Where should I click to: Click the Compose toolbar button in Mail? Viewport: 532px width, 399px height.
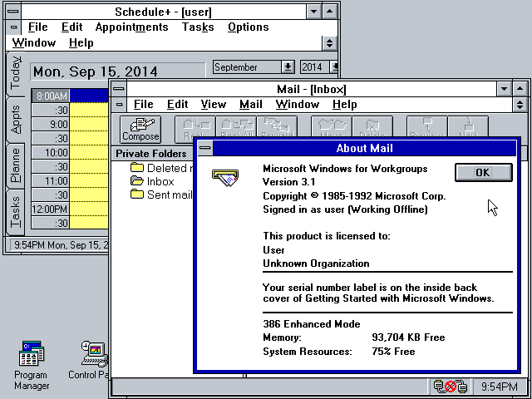point(140,130)
